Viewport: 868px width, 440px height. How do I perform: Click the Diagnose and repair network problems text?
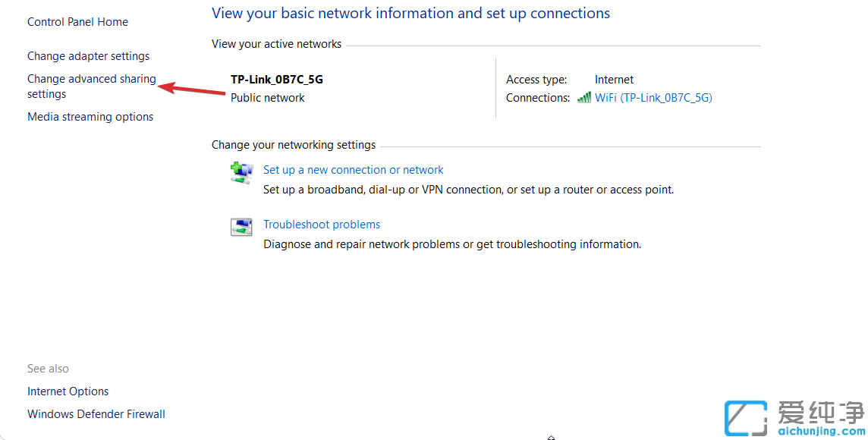pos(451,244)
